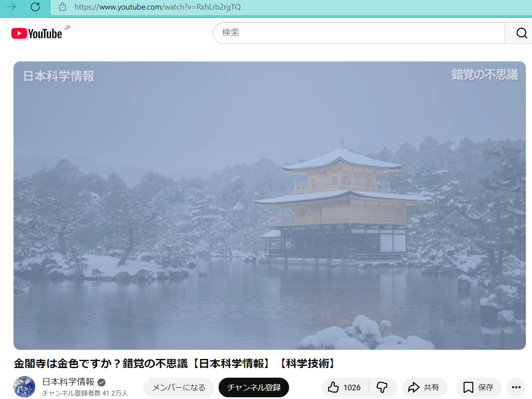Click the Kinkaku-ji video player to play
Screen dimensions: 532x399
[269, 205]
